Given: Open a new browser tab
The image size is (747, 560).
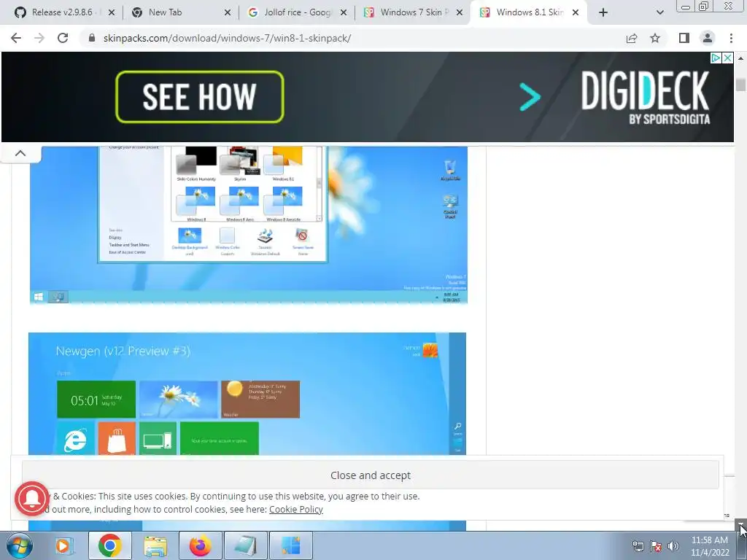Looking at the screenshot, I should [x=603, y=13].
